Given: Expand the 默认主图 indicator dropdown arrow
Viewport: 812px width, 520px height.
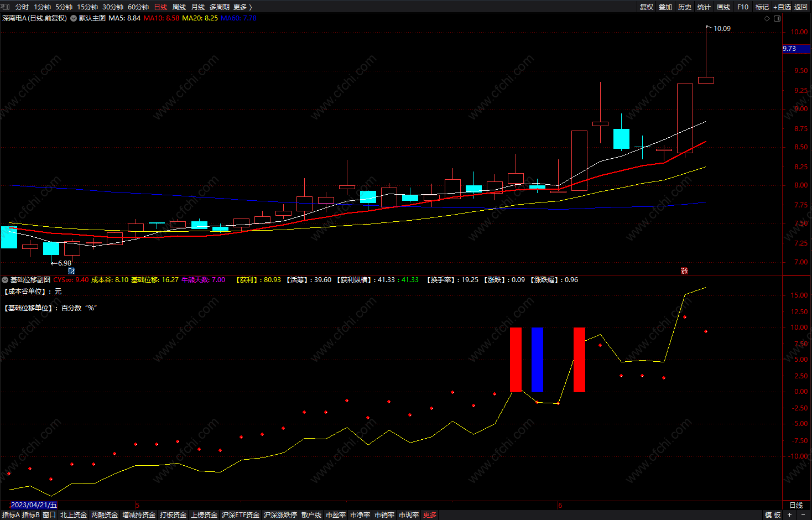Looking at the screenshot, I should click(x=74, y=18).
